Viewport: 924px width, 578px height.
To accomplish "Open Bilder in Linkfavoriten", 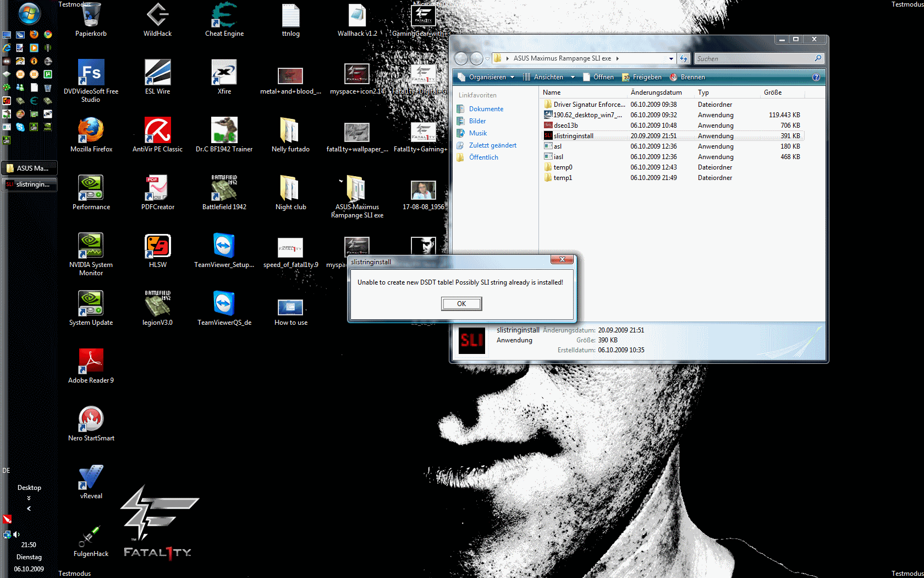I will pyautogui.click(x=477, y=121).
